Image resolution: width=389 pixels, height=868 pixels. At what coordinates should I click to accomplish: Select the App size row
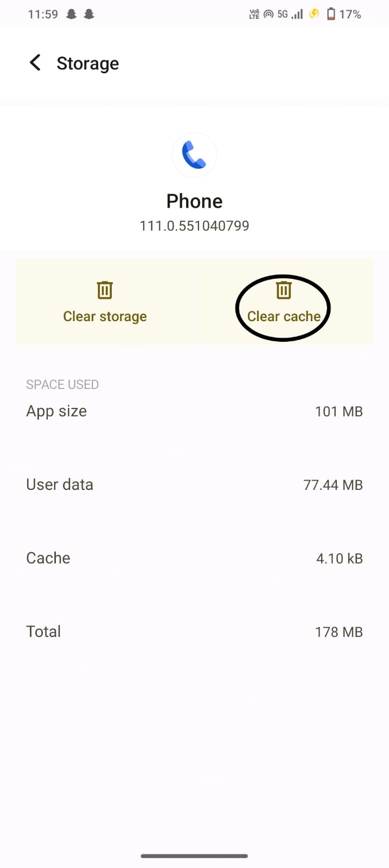pos(194,411)
